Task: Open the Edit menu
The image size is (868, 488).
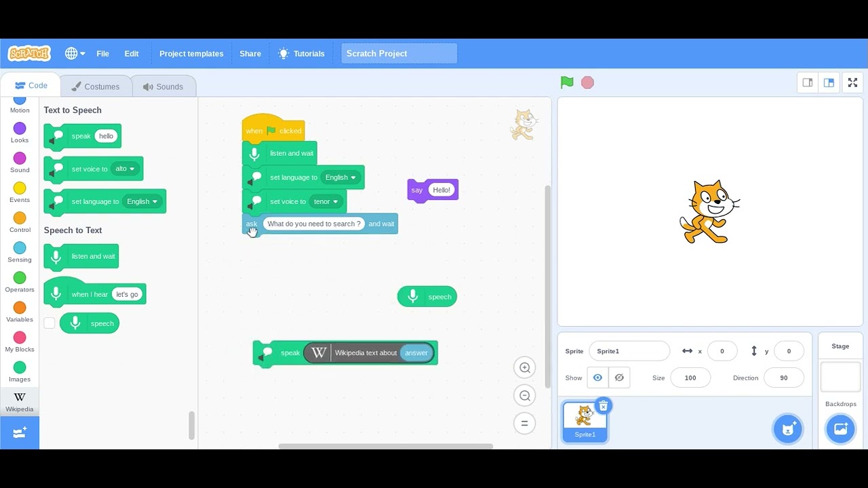Action: click(132, 54)
